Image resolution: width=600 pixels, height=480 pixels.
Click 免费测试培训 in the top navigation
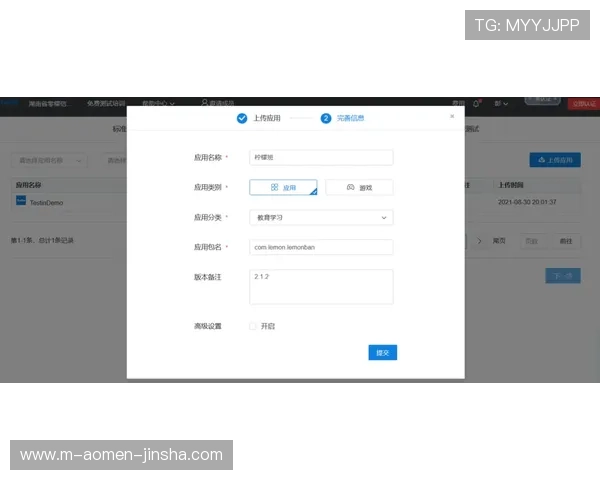click(106, 102)
